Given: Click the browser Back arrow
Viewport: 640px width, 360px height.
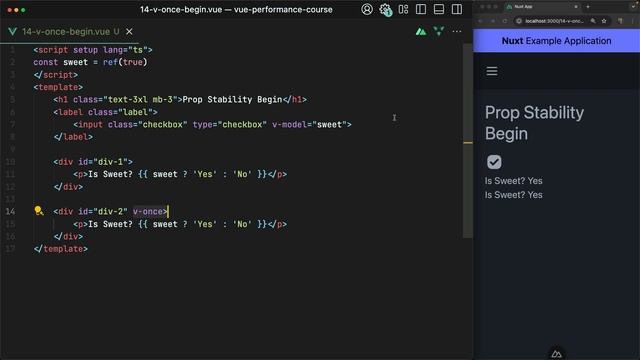Looking at the screenshot, I should [x=481, y=21].
